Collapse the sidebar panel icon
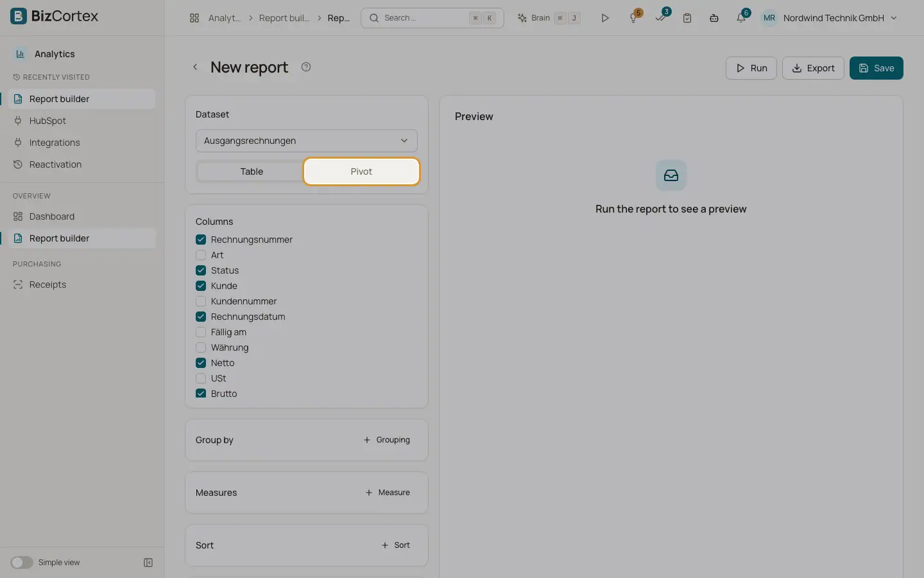 point(148,563)
